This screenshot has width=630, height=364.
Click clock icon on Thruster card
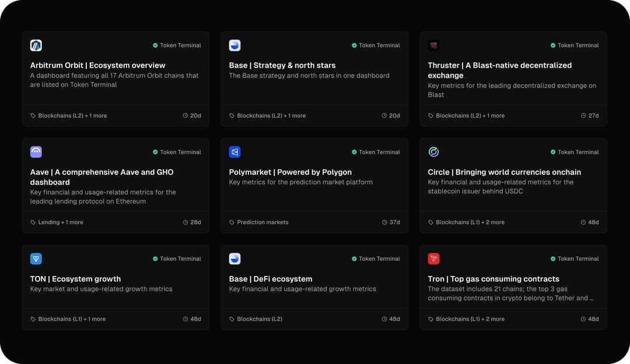(583, 116)
